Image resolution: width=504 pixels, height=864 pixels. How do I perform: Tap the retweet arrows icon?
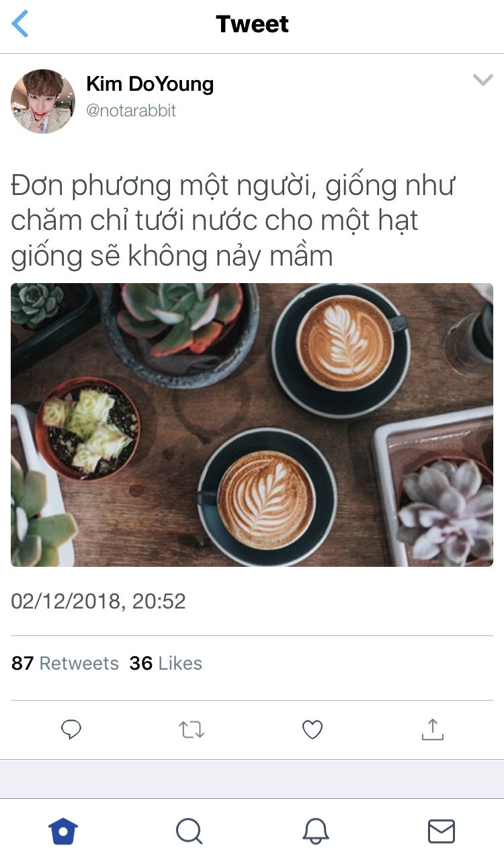click(x=192, y=730)
